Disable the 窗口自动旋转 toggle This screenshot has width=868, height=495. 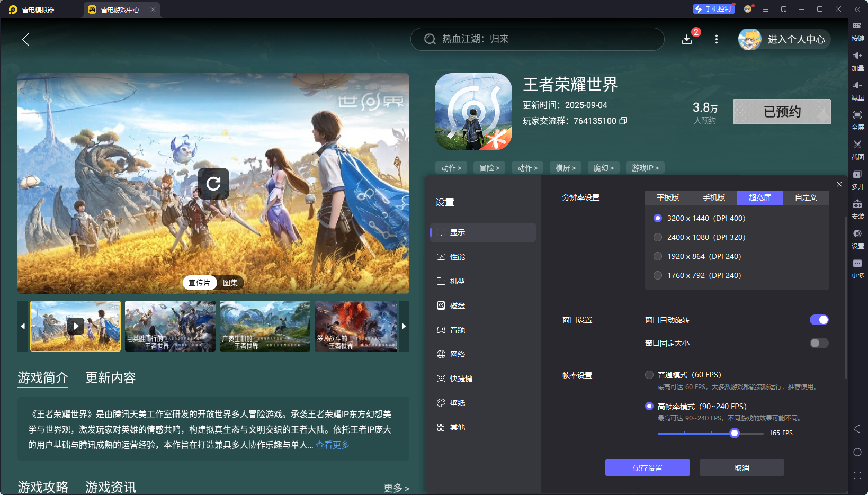(819, 320)
